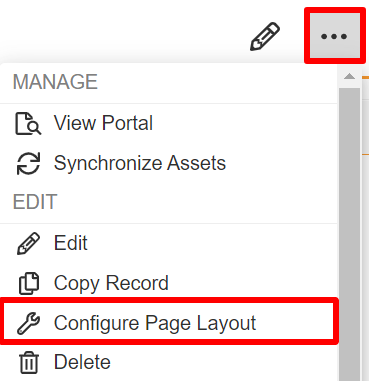369x381 pixels.
Task: Click the View Portal document-search icon
Action: 28,124
